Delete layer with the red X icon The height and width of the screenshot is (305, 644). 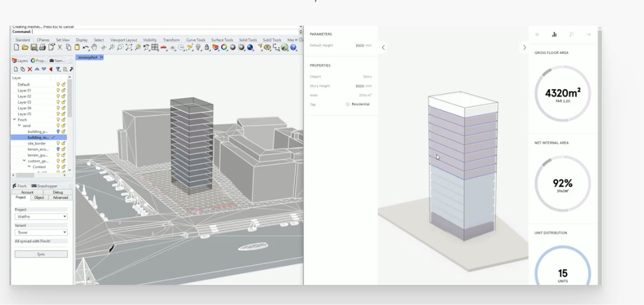click(30, 69)
